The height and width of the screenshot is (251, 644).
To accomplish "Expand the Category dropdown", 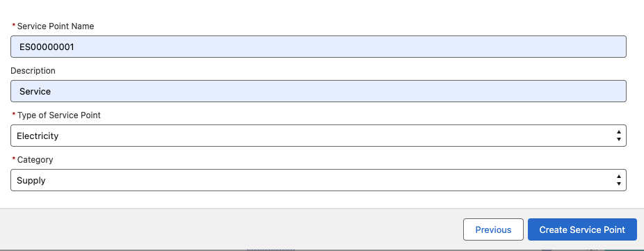I will (319, 180).
